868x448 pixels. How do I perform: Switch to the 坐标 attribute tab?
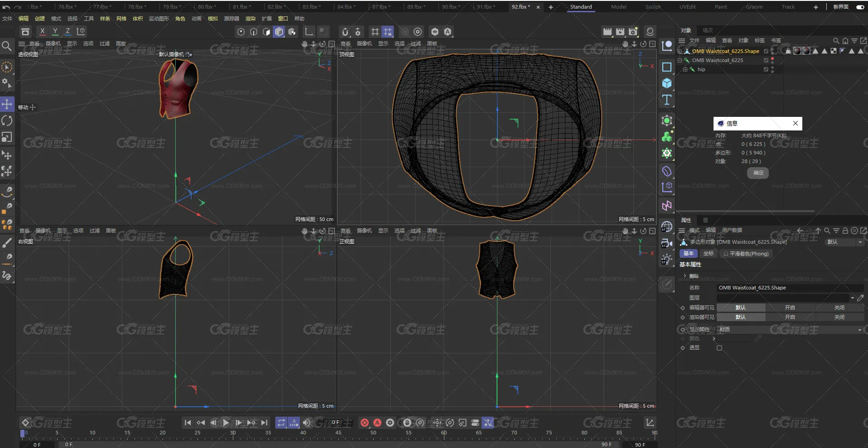[x=709, y=254]
